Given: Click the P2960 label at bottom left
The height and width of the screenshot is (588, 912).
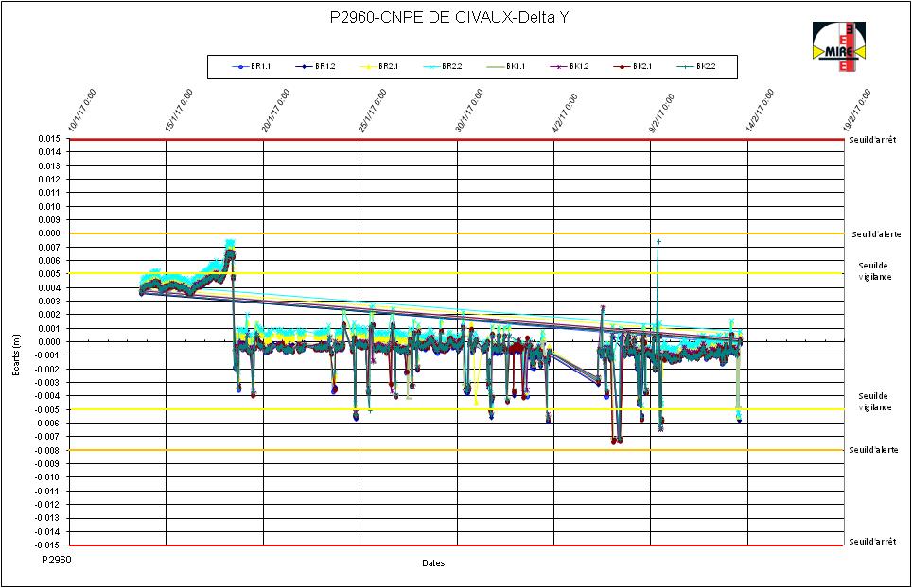Looking at the screenshot, I should pos(57,560).
